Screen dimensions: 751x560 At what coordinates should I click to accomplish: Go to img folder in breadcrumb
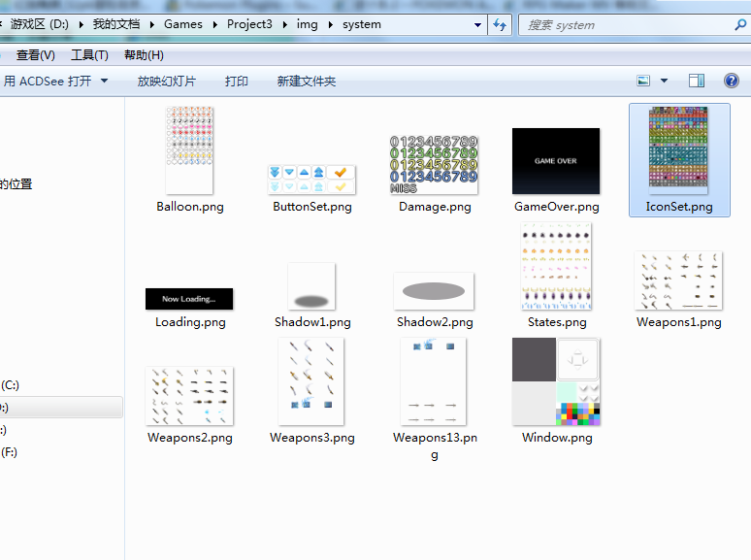pyautogui.click(x=307, y=24)
